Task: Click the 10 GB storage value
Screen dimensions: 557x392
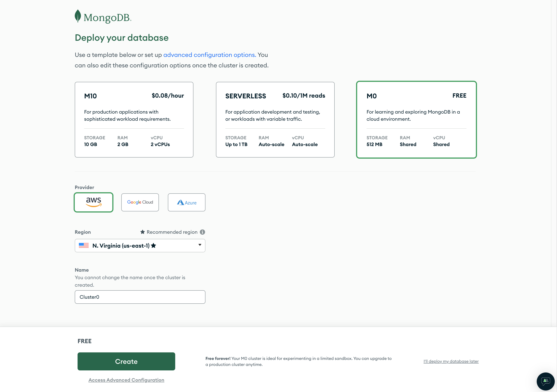Action: click(x=91, y=144)
